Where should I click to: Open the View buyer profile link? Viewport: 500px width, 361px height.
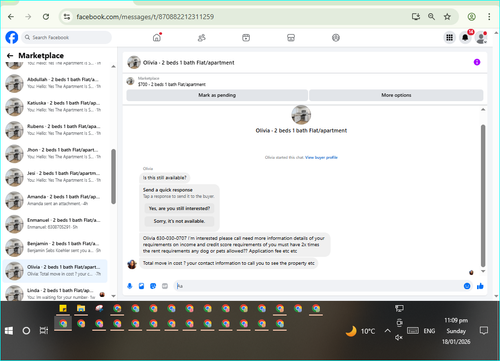(x=321, y=157)
